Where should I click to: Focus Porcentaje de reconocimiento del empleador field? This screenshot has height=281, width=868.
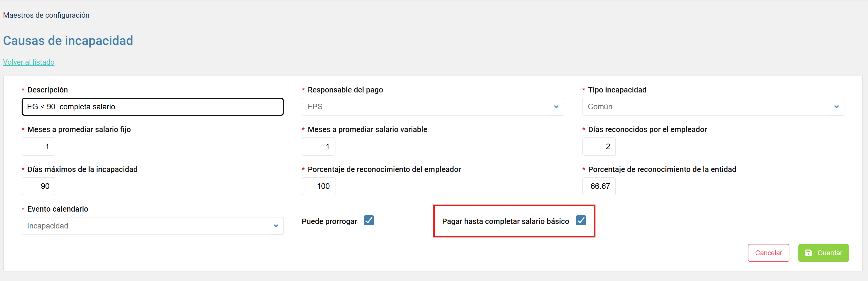pyautogui.click(x=318, y=186)
